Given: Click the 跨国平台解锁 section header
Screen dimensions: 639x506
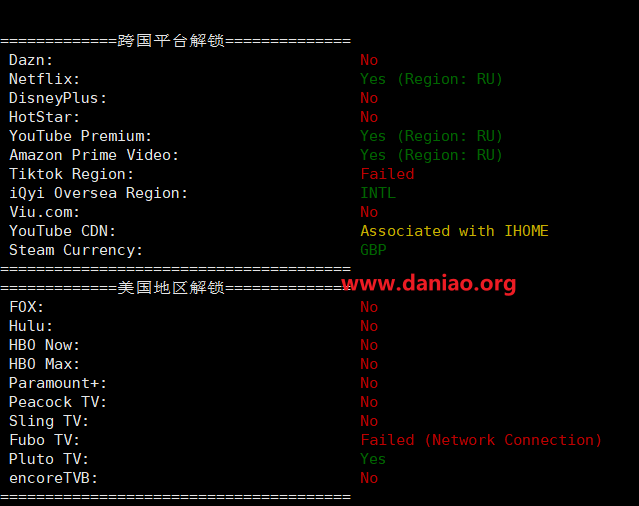Looking at the screenshot, I should pyautogui.click(x=171, y=41).
